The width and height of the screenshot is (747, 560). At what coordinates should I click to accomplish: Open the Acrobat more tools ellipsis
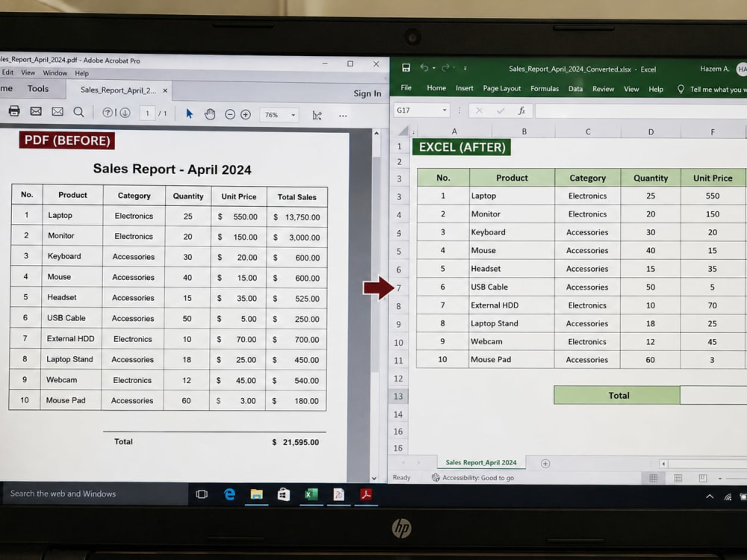[343, 116]
